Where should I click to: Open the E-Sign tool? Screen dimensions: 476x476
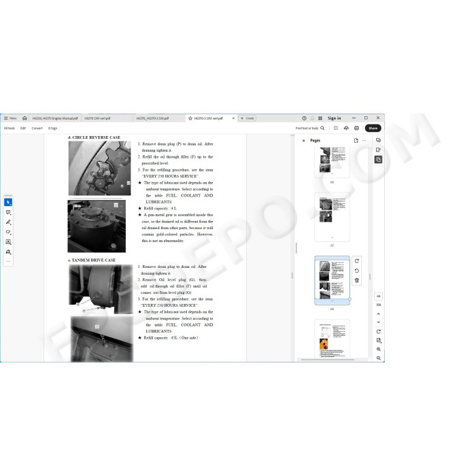pyautogui.click(x=52, y=128)
